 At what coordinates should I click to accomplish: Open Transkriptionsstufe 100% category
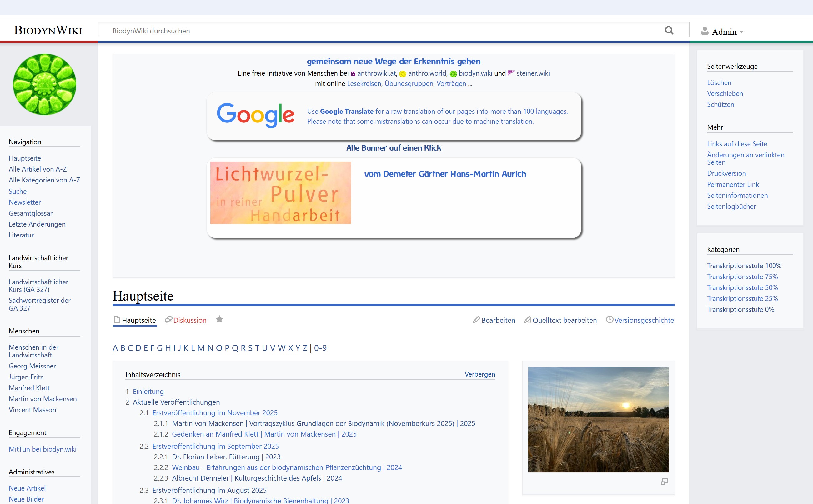pos(744,265)
